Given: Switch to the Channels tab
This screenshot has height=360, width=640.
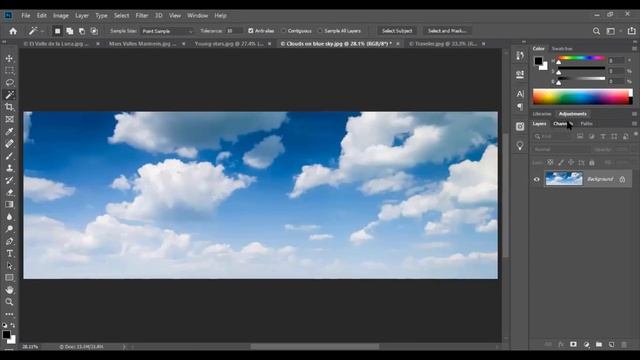Looking at the screenshot, I should 562,124.
